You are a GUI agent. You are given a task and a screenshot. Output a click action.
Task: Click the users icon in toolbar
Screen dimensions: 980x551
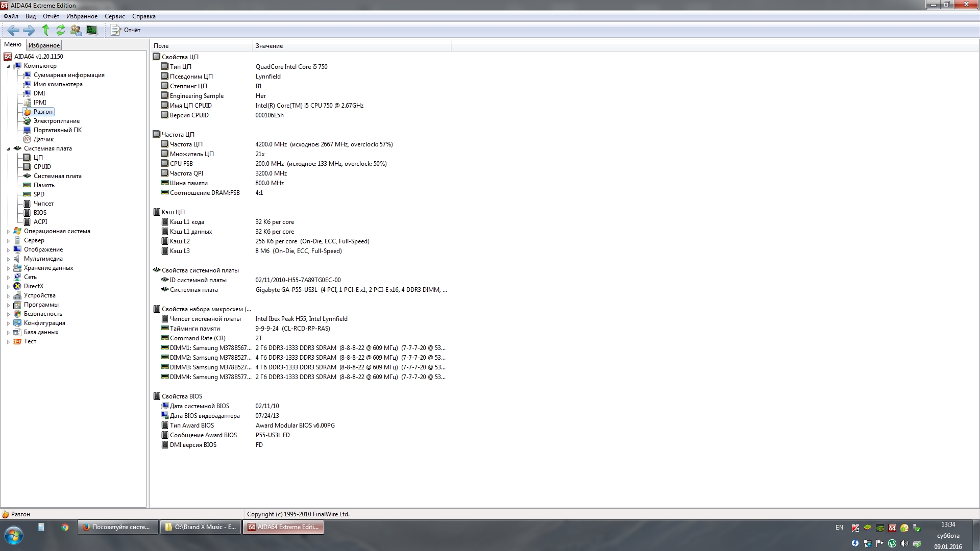pos(76,30)
